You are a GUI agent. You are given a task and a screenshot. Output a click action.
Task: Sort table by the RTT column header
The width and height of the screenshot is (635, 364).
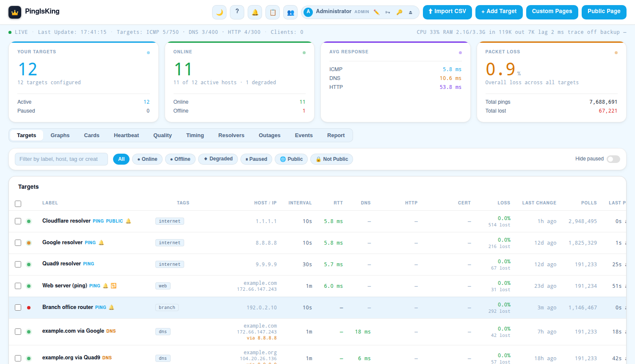pyautogui.click(x=338, y=203)
